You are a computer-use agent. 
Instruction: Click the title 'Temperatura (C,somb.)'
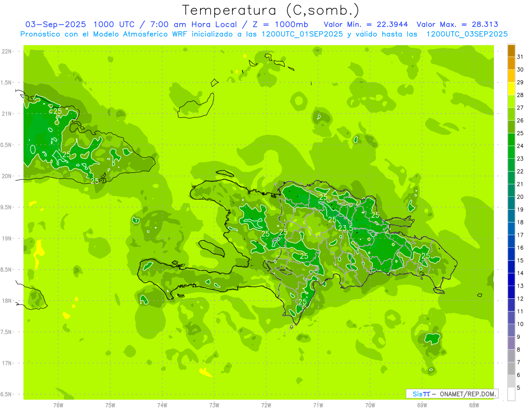pos(271,11)
